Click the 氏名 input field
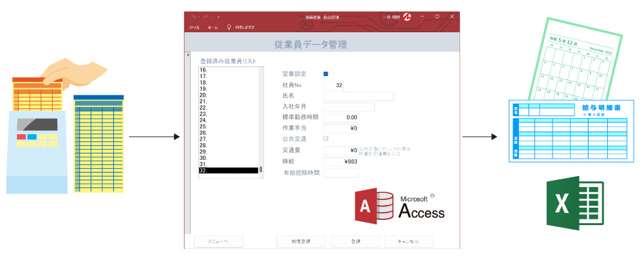This screenshot has height=258, width=644. pyautogui.click(x=359, y=96)
